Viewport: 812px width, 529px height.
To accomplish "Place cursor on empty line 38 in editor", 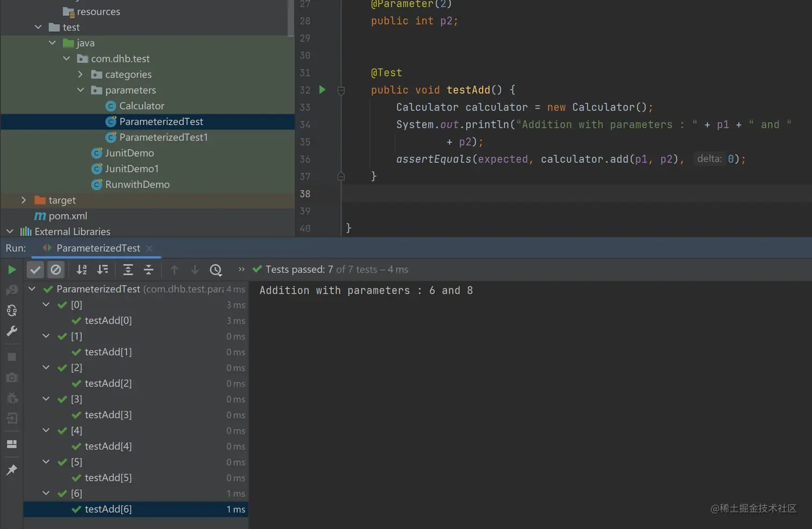I will coord(577,194).
